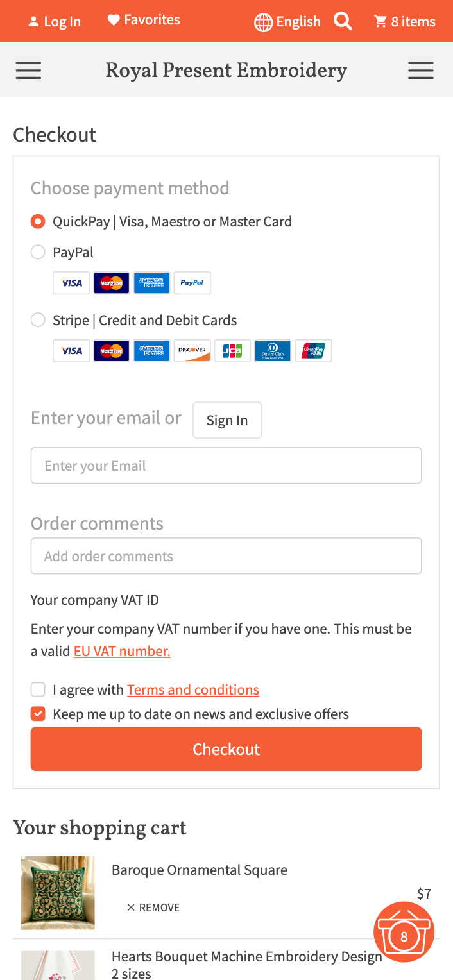This screenshot has width=453, height=980.
Task: Click the Favorites heart icon
Action: click(x=114, y=21)
